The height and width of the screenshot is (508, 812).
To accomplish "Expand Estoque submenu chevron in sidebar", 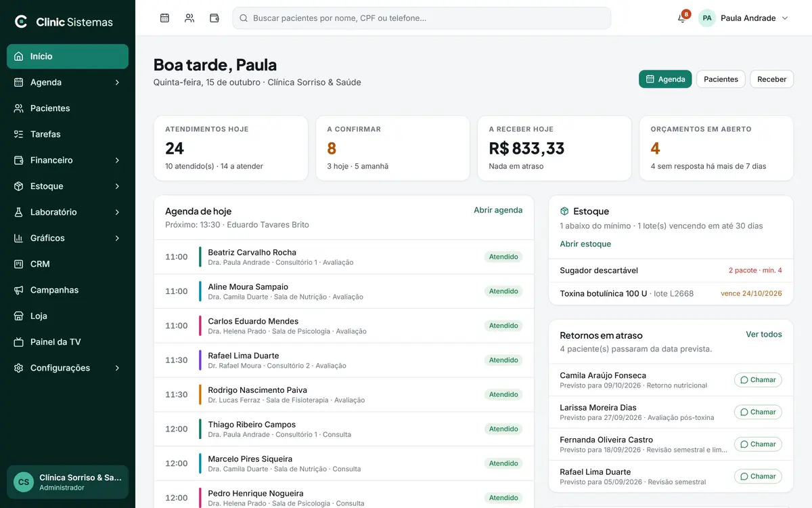I will [117, 186].
